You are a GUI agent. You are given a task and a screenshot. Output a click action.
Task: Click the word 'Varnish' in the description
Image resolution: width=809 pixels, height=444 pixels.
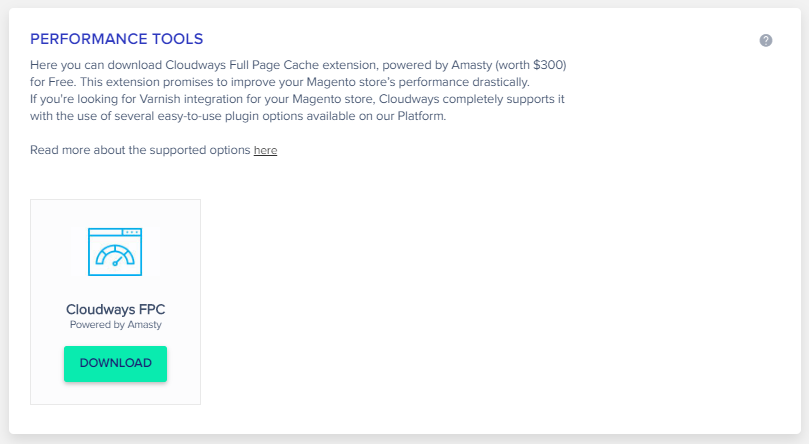click(x=160, y=99)
